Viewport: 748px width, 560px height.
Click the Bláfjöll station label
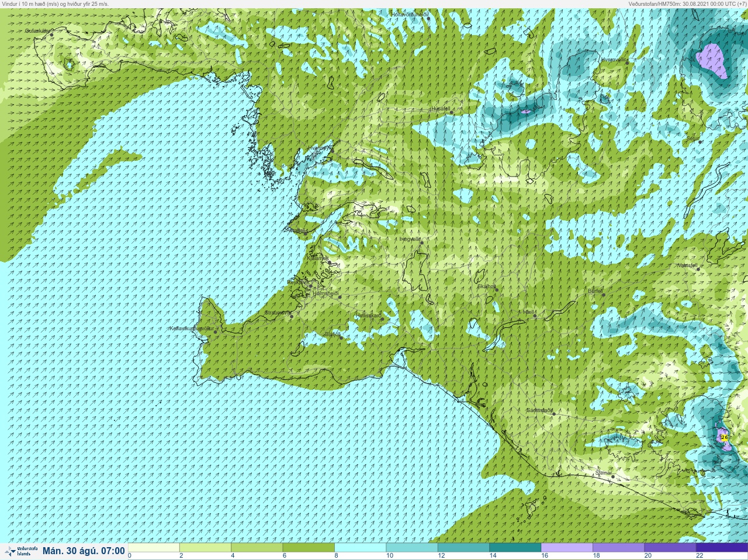[333, 334]
